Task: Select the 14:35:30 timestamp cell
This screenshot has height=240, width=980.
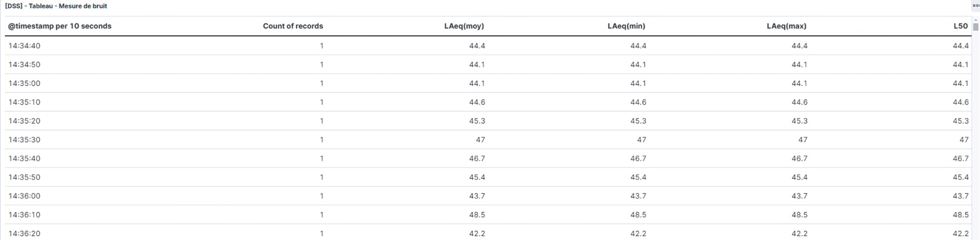Action: (24, 139)
